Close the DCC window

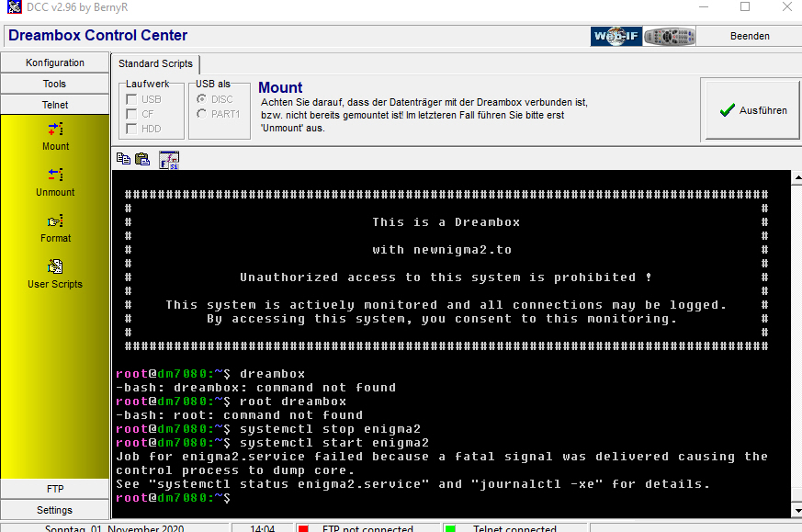(x=787, y=7)
